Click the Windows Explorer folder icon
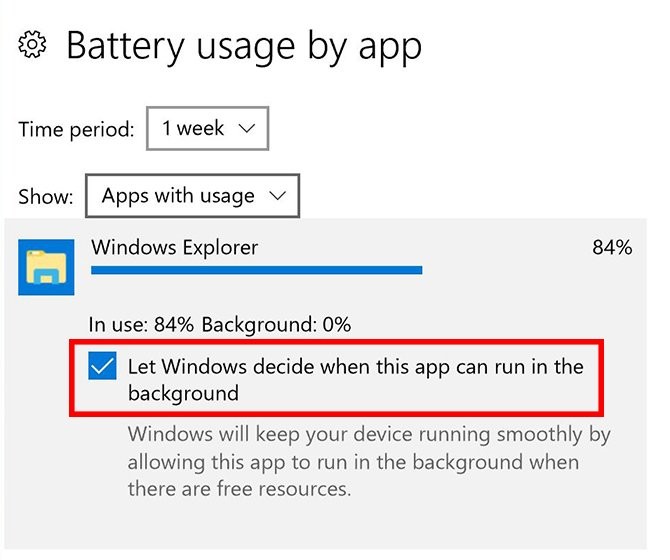The image size is (670, 560). pyautogui.click(x=46, y=267)
